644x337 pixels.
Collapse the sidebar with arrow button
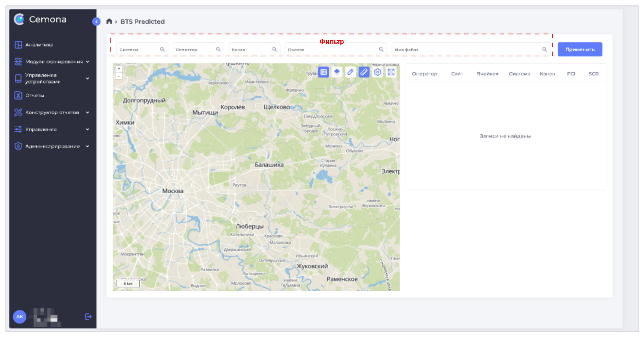[96, 22]
